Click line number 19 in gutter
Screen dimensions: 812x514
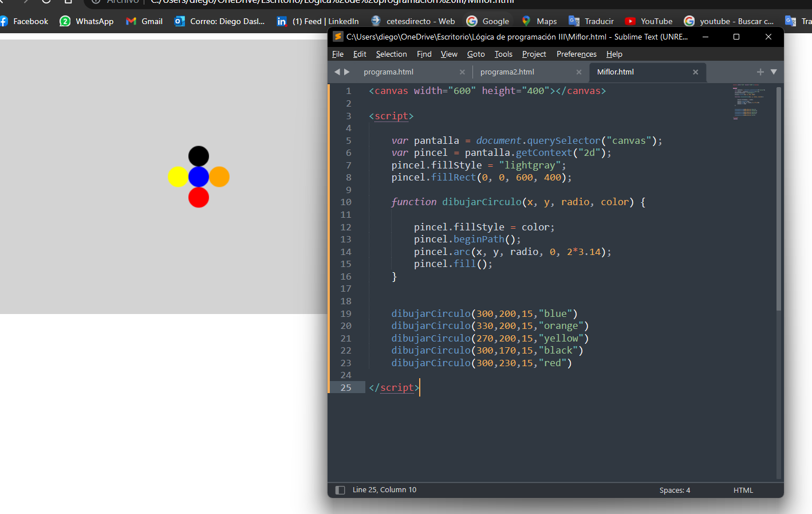coord(346,314)
